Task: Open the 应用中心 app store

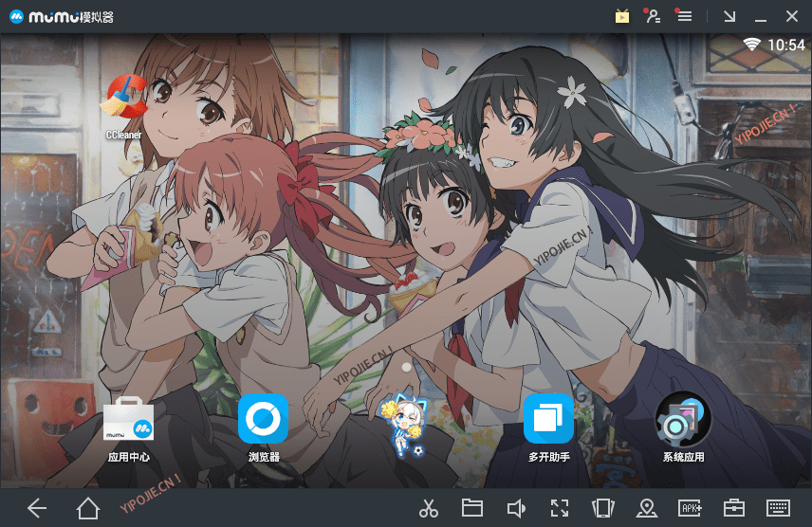Action: pyautogui.click(x=129, y=419)
